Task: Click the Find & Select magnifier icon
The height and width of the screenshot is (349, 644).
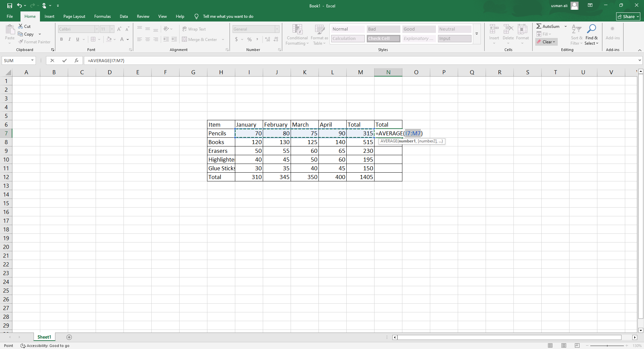Action: (591, 29)
